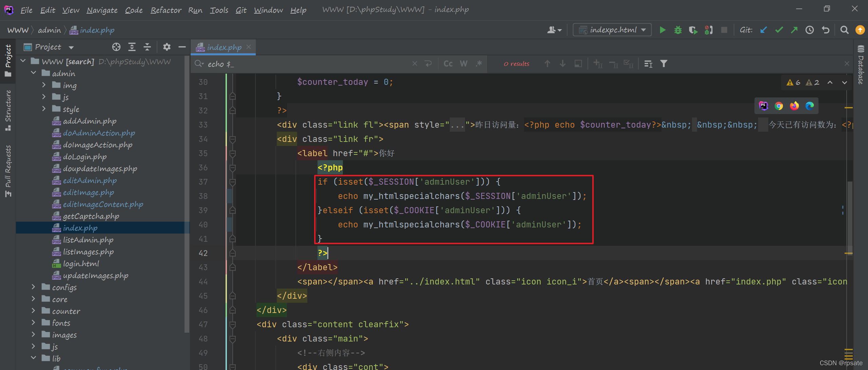
Task: Open listAdmin.php in project tree
Action: tap(88, 240)
